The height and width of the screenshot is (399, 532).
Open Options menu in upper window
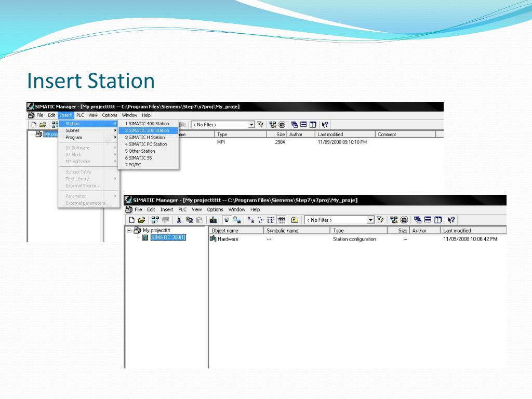[x=110, y=115]
